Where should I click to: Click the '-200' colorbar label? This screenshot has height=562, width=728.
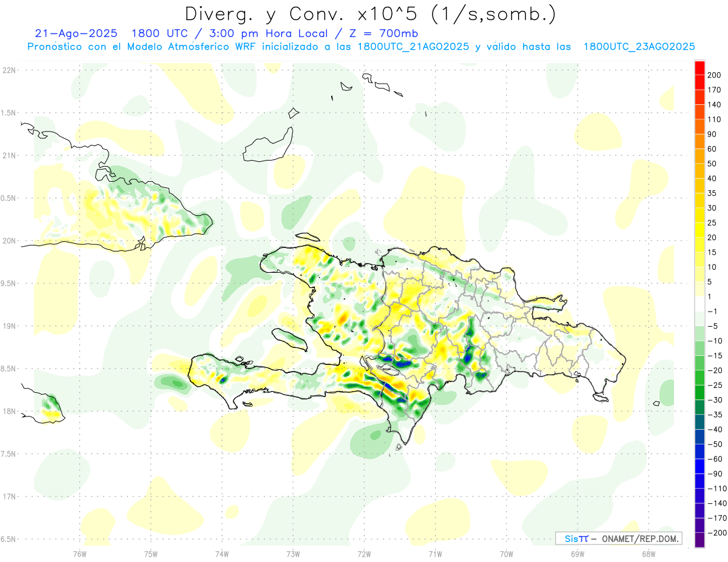pos(716,532)
